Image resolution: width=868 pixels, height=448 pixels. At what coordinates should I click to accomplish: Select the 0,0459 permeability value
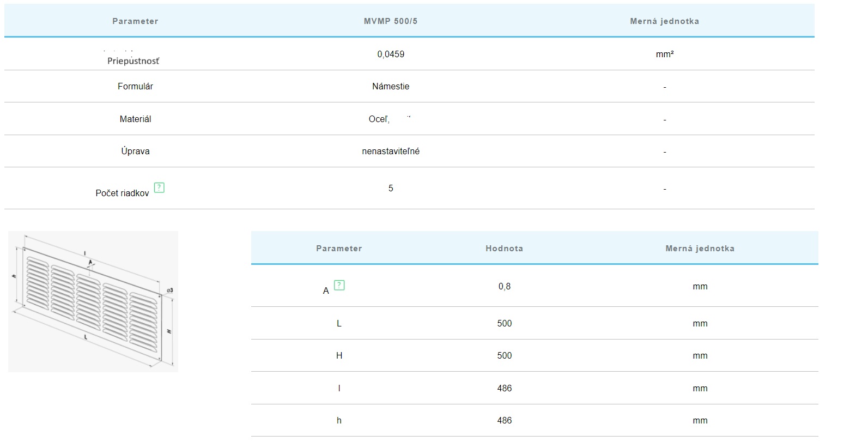[x=391, y=54]
